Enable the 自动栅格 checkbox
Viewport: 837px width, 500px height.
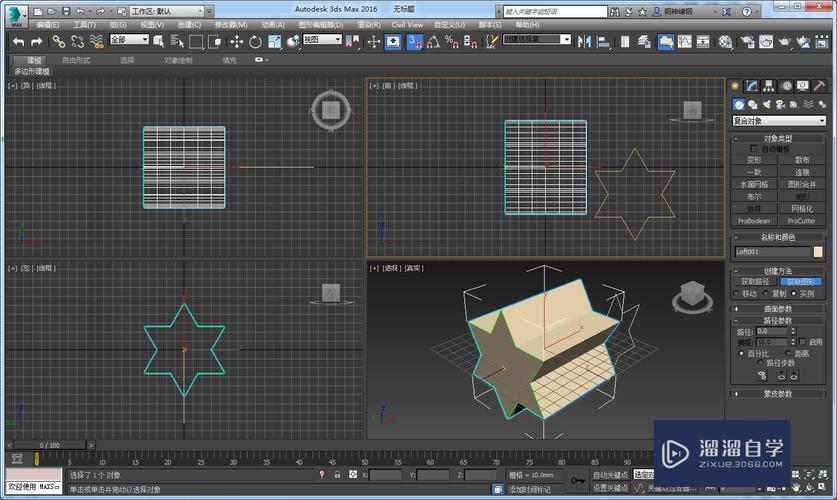[x=753, y=148]
